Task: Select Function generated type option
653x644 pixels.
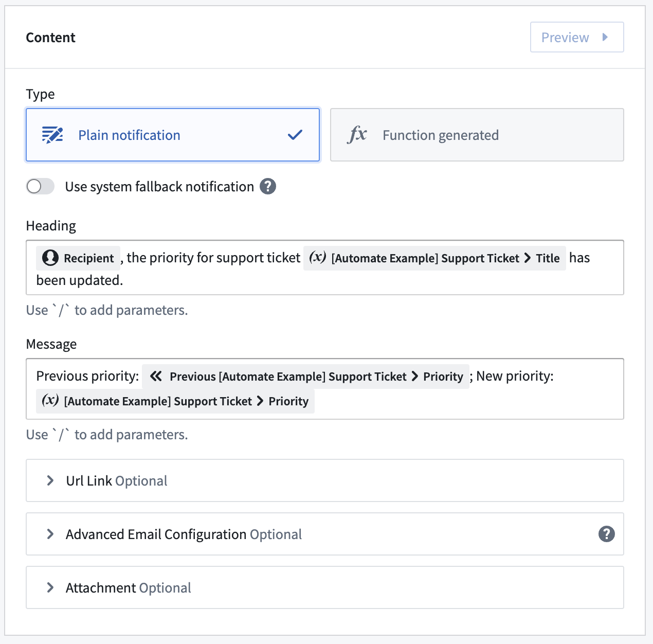Action: click(477, 135)
